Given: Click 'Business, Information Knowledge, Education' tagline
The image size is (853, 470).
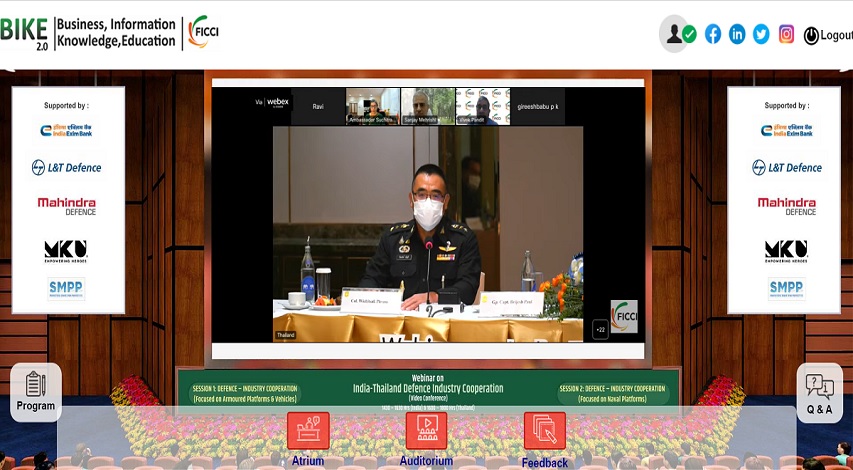Looking at the screenshot, I should (116, 33).
